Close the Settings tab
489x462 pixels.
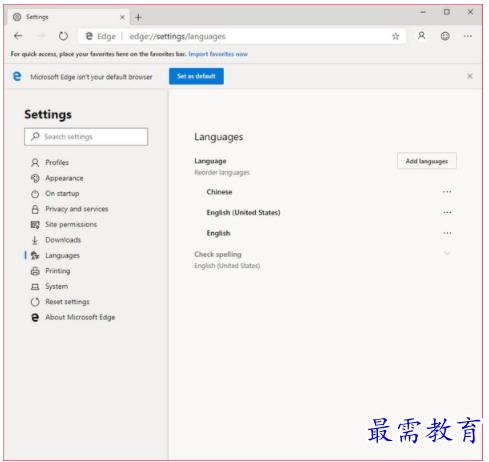(122, 17)
